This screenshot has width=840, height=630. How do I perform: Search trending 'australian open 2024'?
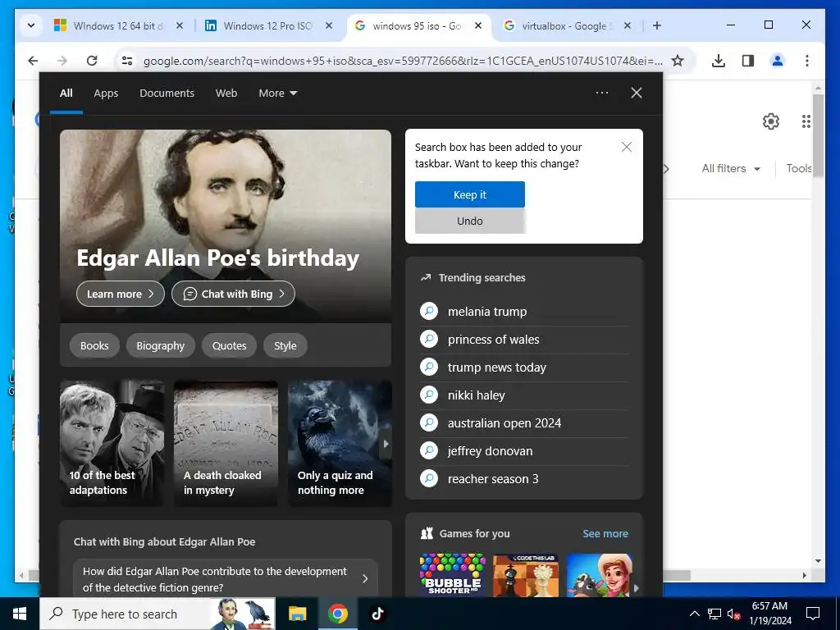[524, 422]
